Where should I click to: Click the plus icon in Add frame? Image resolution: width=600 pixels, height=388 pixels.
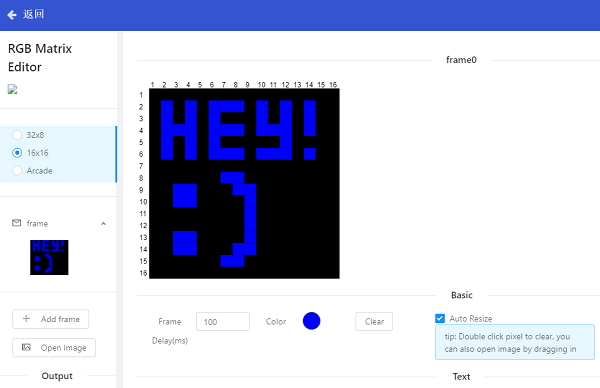pos(26,319)
